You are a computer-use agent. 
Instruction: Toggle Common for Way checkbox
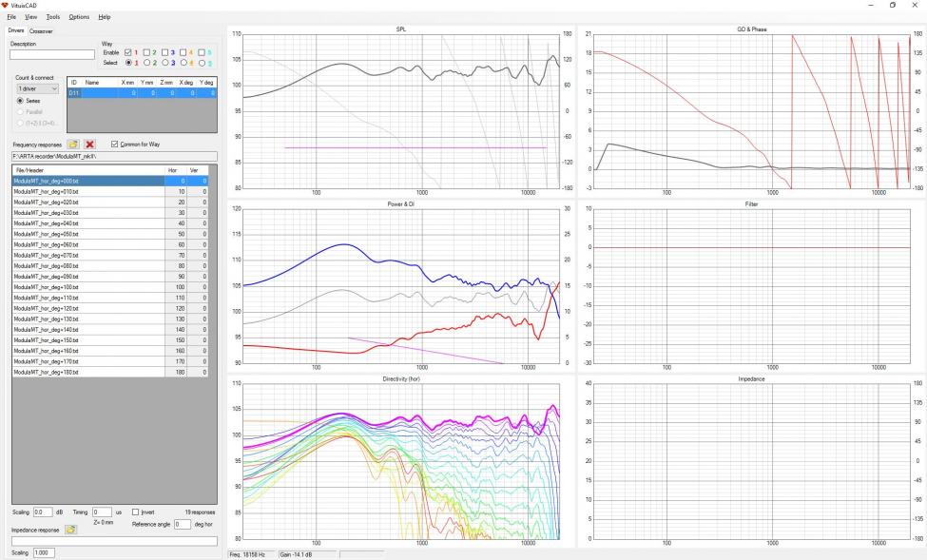(x=114, y=145)
